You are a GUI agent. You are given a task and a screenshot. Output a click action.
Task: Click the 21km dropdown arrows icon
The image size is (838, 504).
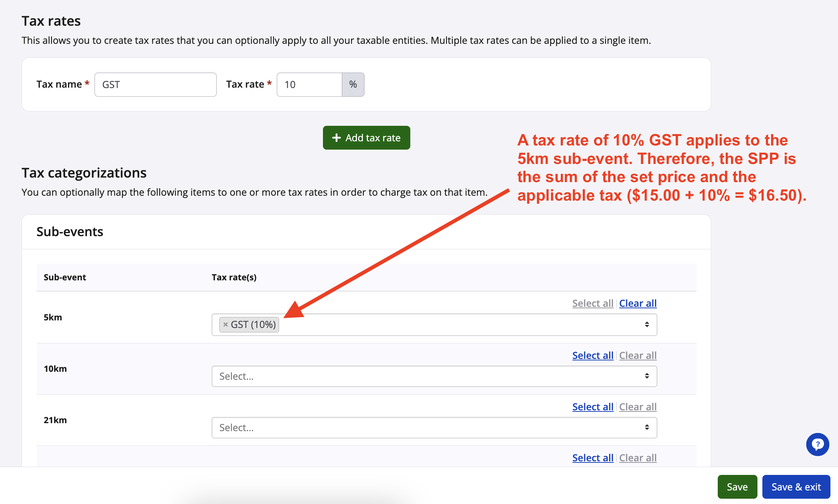tap(647, 427)
